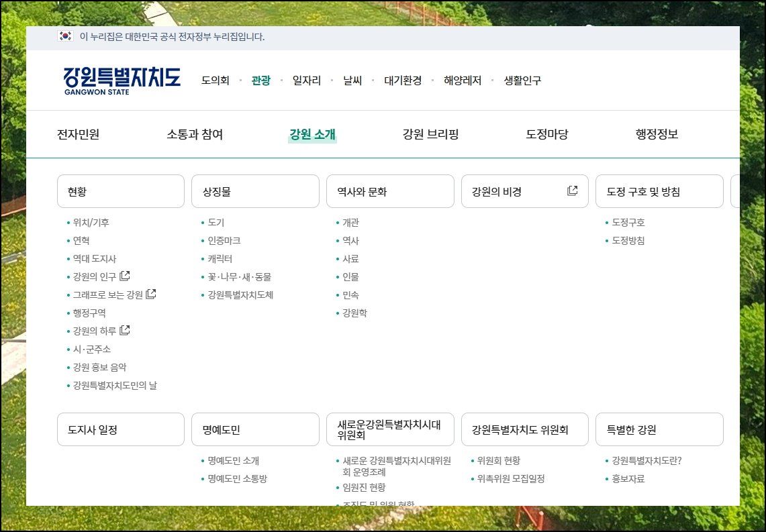This screenshot has height=532, width=766.
Task: Open the 위원회 현황 link
Action: (x=499, y=461)
